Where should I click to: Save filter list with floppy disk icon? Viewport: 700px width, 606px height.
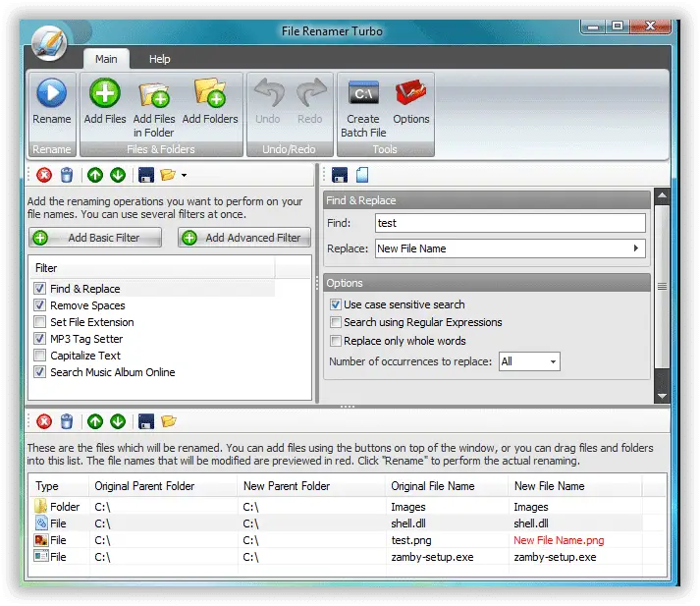[x=146, y=175]
